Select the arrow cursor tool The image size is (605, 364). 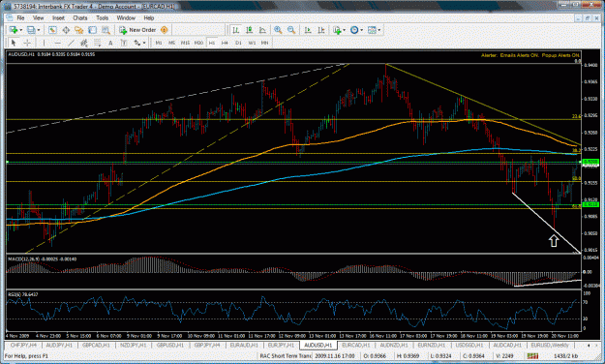14,43
